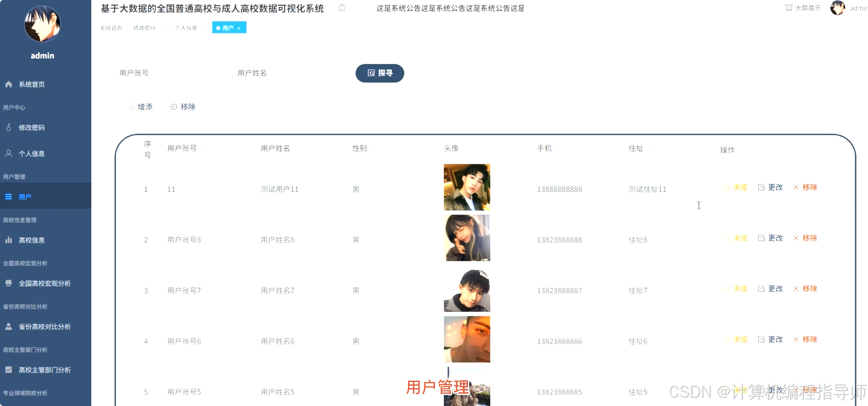Viewport: 868px width, 406px height.
Task: Click the scrolling 系统公告 announcement text
Action: 450,8
